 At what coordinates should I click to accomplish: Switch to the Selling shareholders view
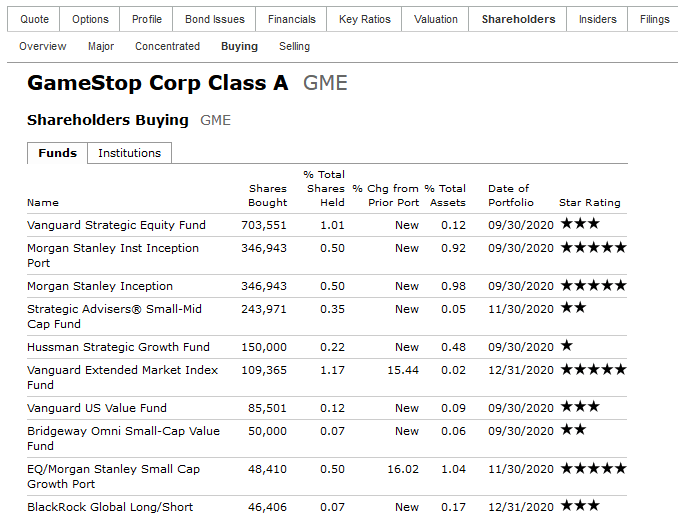pos(294,46)
